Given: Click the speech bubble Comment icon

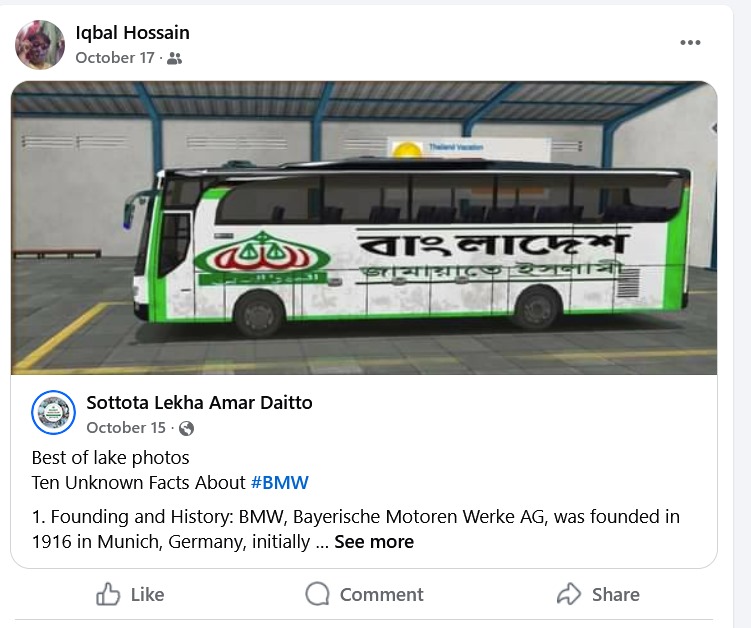Looking at the screenshot, I should pyautogui.click(x=318, y=594).
